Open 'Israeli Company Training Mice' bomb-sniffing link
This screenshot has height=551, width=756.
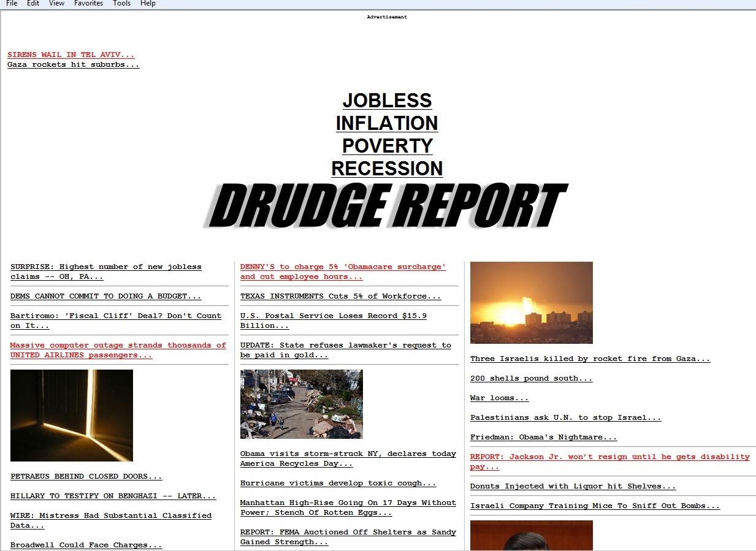tap(595, 506)
